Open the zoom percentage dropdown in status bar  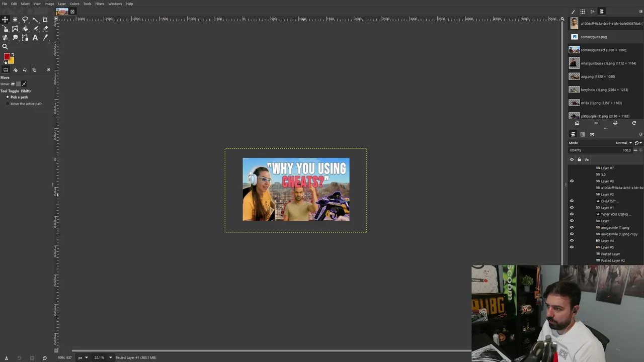[x=111, y=357]
